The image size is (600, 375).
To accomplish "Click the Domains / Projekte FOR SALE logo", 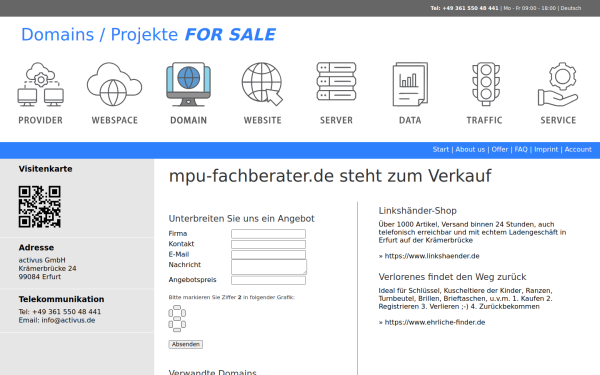I will [x=148, y=34].
